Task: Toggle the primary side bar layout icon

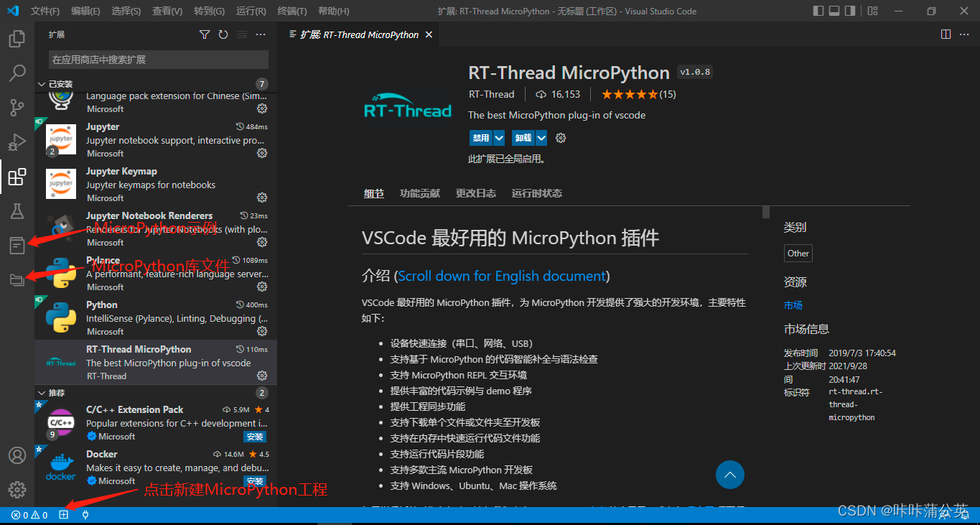Action: (818, 11)
